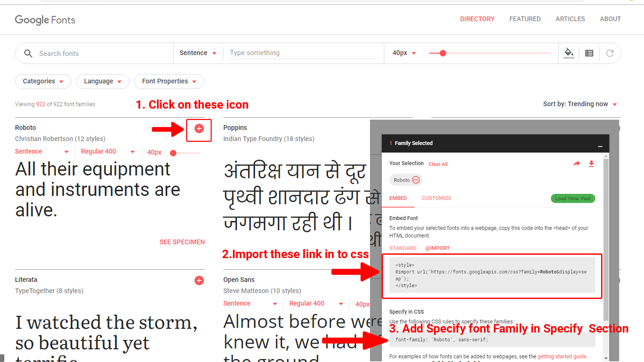Switch to the CUSTOMIZE tab
The height and width of the screenshot is (362, 644).
[436, 198]
